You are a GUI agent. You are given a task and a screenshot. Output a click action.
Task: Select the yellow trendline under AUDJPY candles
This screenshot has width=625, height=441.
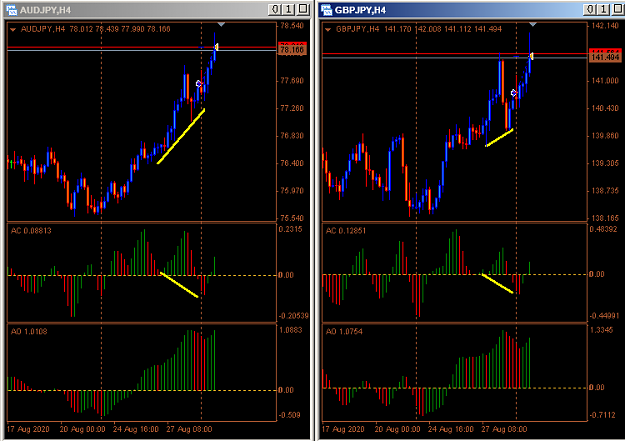point(181,136)
